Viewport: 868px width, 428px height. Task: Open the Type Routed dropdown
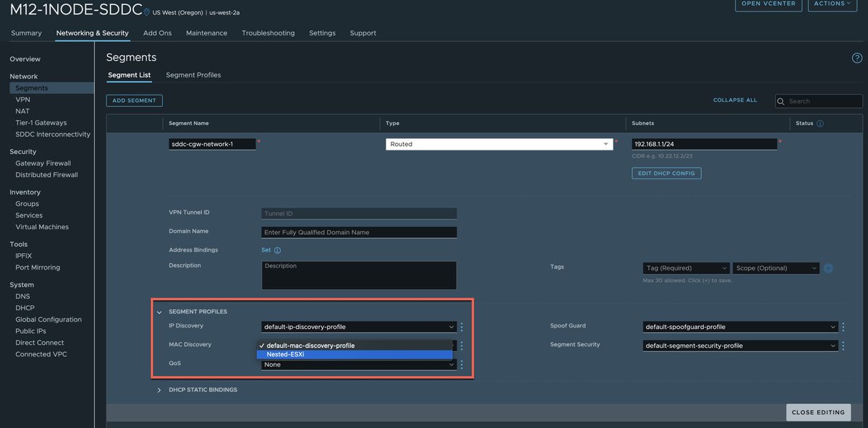coord(499,144)
